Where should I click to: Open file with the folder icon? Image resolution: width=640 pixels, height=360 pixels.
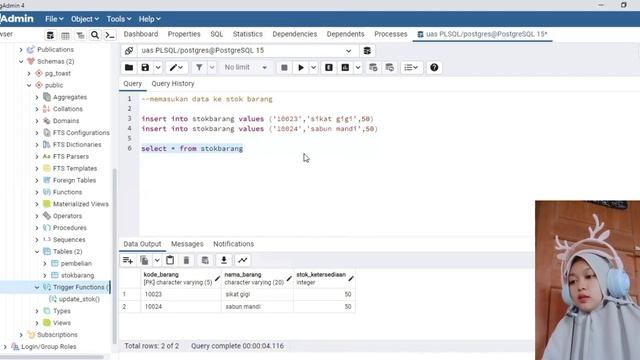pos(129,67)
